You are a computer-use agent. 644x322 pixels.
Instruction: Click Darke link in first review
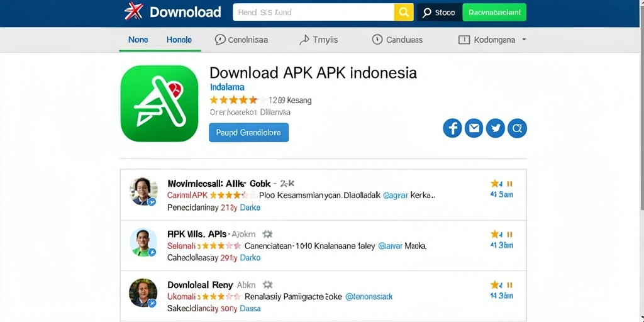[250, 208]
